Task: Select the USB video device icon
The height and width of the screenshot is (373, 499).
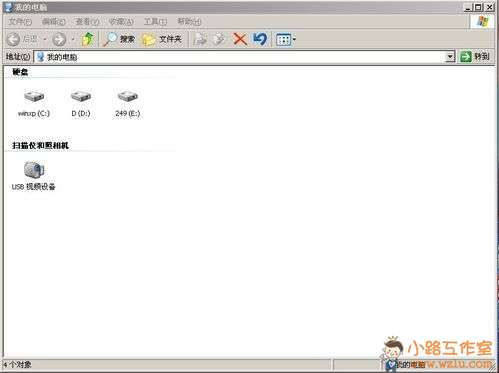Action: [x=33, y=176]
